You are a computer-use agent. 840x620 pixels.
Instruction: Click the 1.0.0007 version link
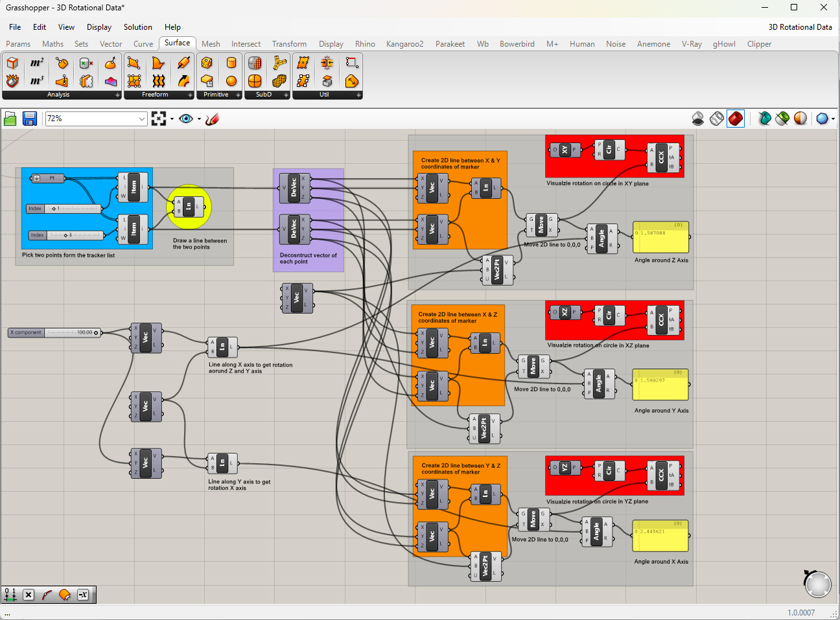pos(801,612)
